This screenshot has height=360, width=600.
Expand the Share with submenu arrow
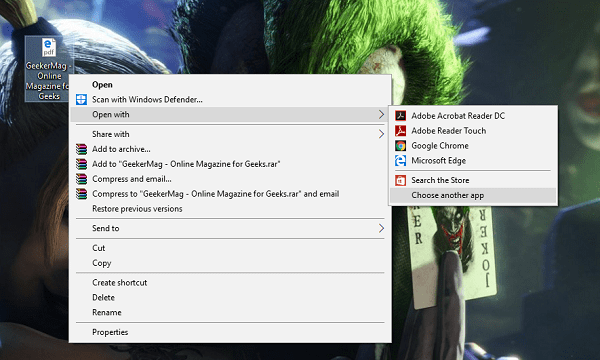coord(381,134)
